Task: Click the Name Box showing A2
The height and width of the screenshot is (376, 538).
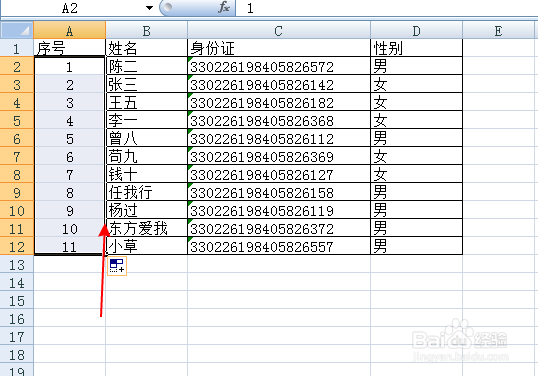Action: tap(70, 8)
